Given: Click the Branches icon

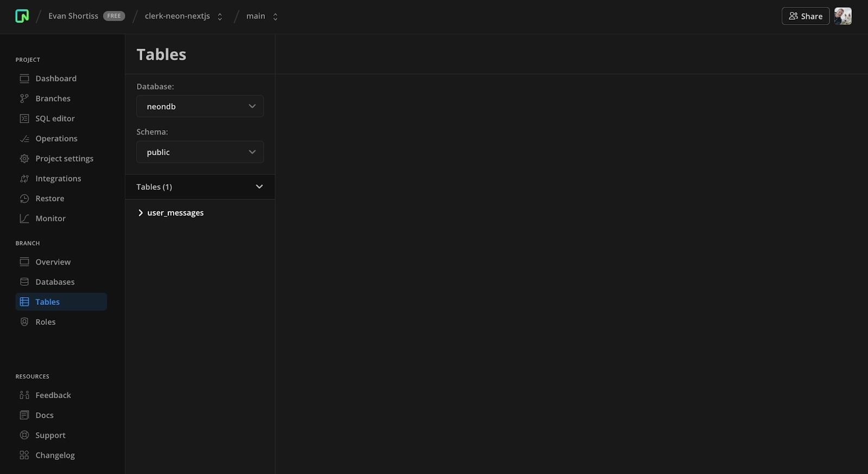Looking at the screenshot, I should [x=24, y=99].
